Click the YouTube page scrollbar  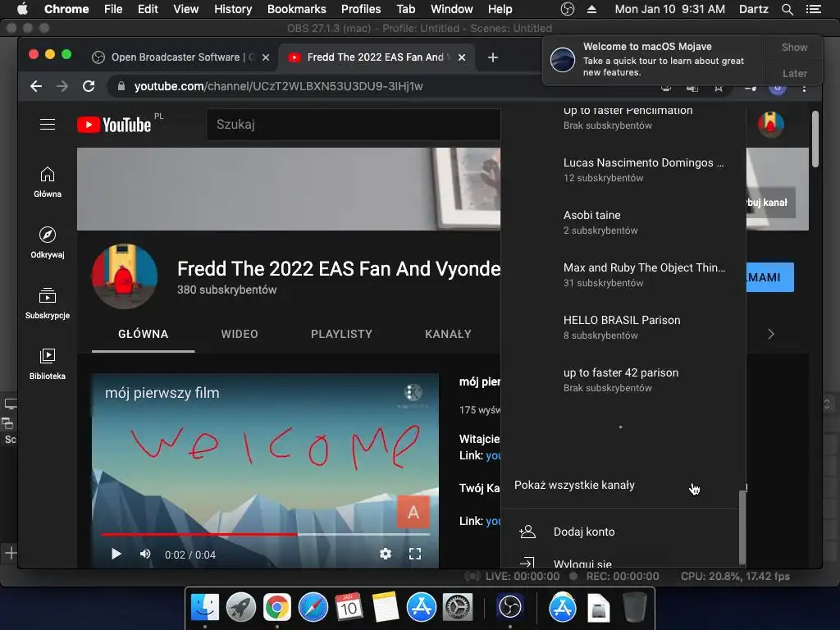coord(815,139)
